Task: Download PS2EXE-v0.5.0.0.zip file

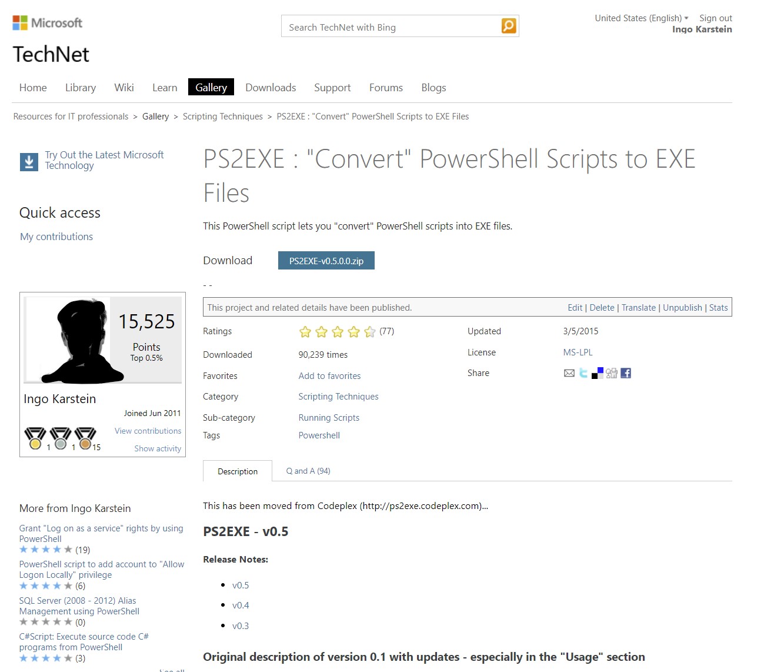Action: click(326, 261)
